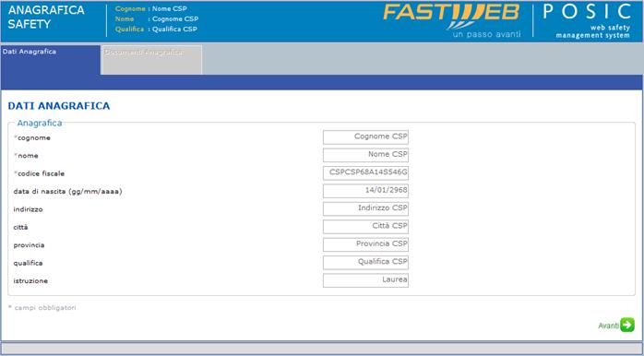Select the provincia input field
Screen dimensions: 644x356
click(x=365, y=244)
